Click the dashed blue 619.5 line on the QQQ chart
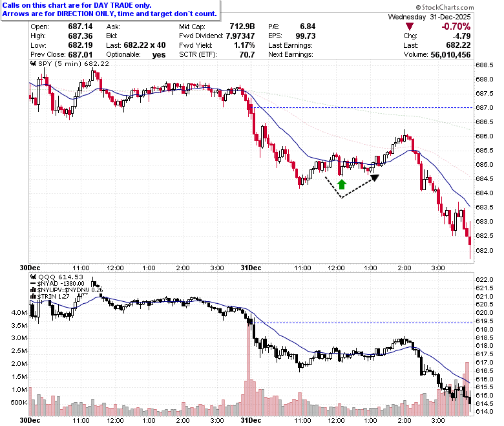This screenshot has height=426, width=504. (x=363, y=323)
